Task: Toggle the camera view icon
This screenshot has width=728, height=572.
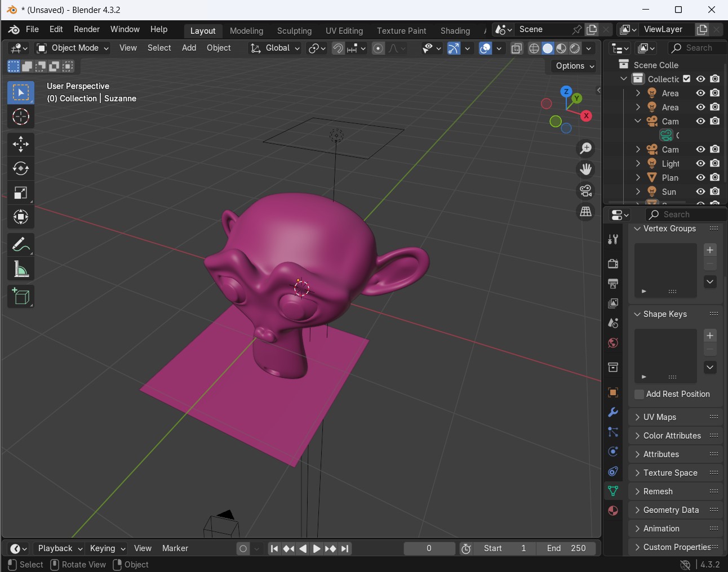Action: tap(586, 191)
